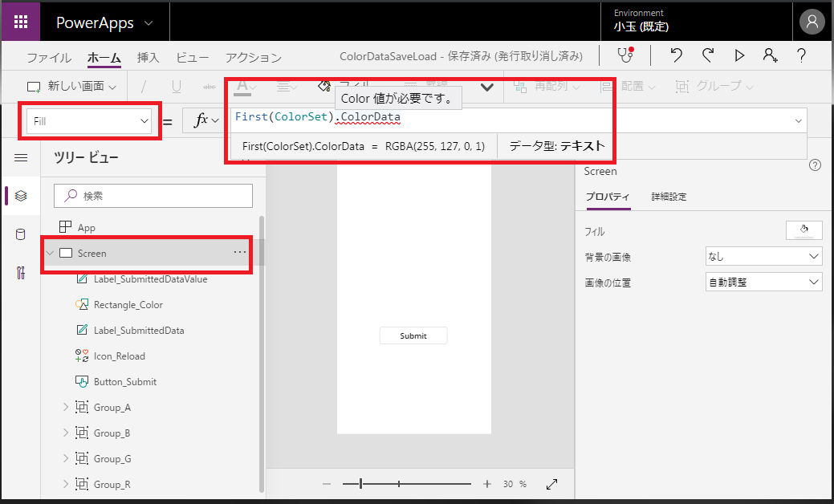The image size is (834, 504).
Task: Open the text alignment dropdown
Action: click(286, 87)
